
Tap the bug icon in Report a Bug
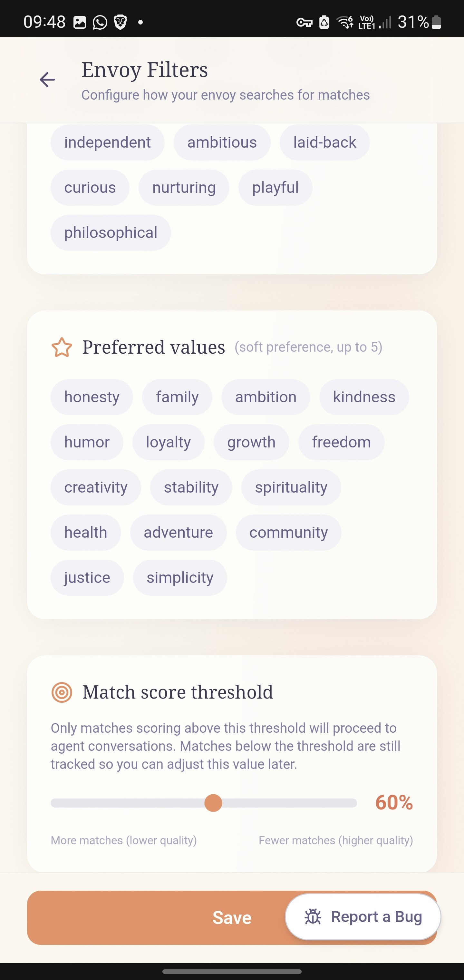[313, 917]
